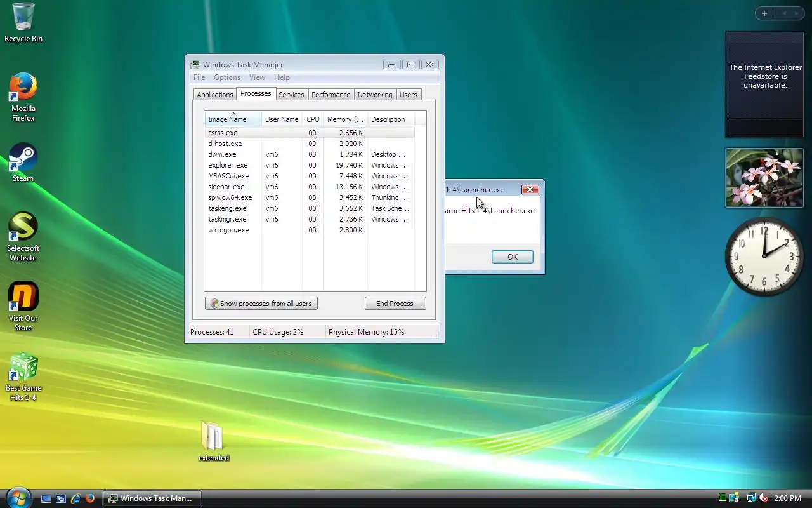The width and height of the screenshot is (812, 508).
Task: Sort processes by CPU column header
Action: click(x=313, y=119)
